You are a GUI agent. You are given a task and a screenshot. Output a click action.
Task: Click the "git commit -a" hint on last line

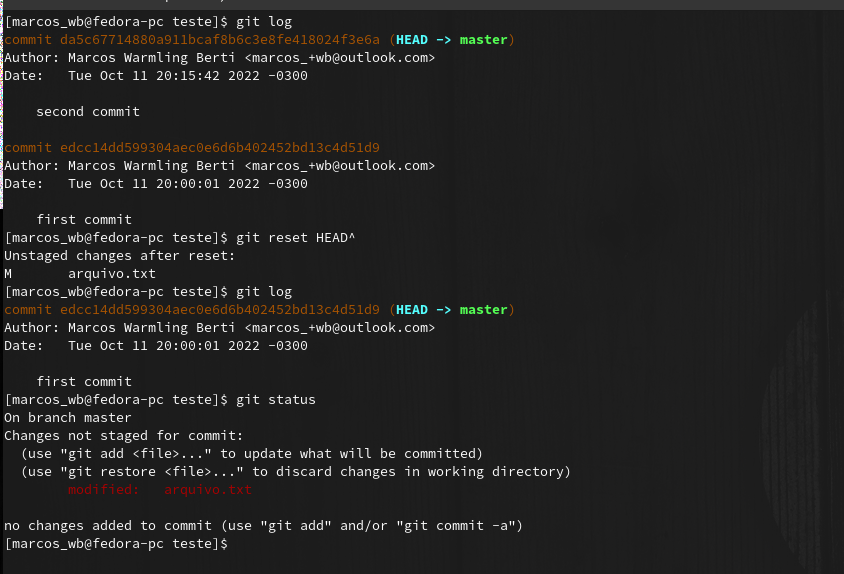coord(455,526)
